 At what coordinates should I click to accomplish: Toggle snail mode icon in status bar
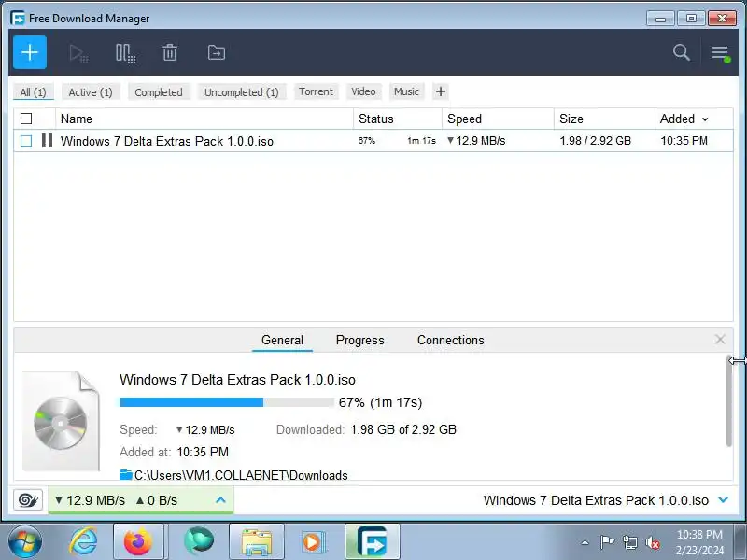click(x=28, y=500)
